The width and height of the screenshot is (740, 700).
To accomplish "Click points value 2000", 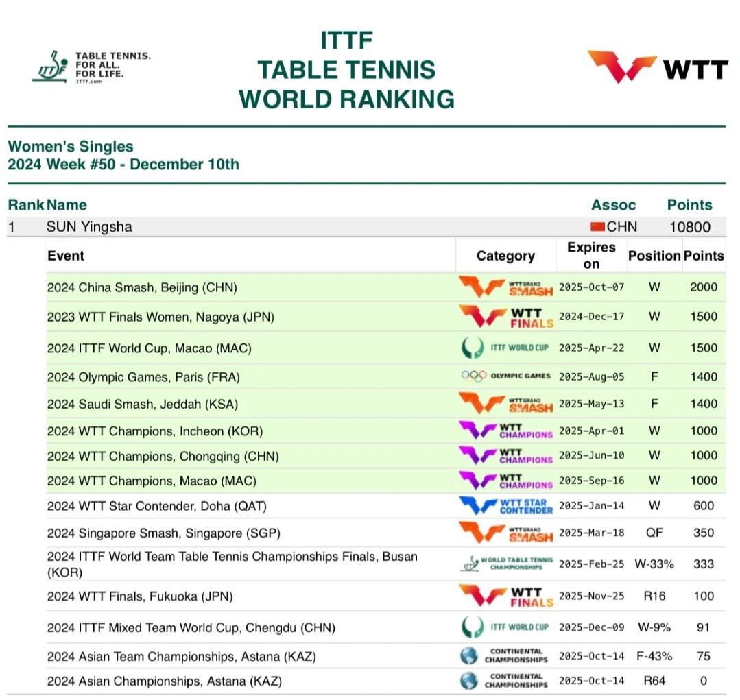I will click(704, 287).
